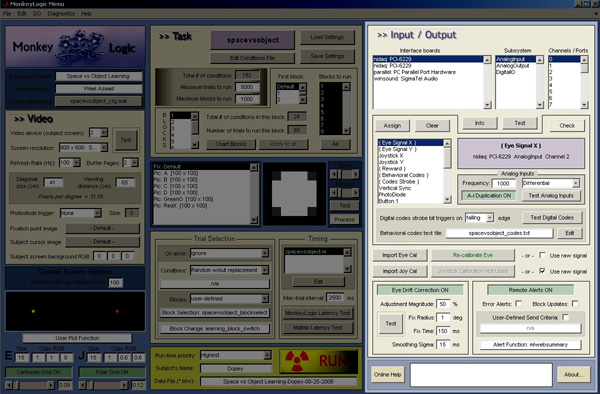The width and height of the screenshot is (600, 394).
Task: Select PhotoDiode in signal list
Action: click(x=411, y=195)
